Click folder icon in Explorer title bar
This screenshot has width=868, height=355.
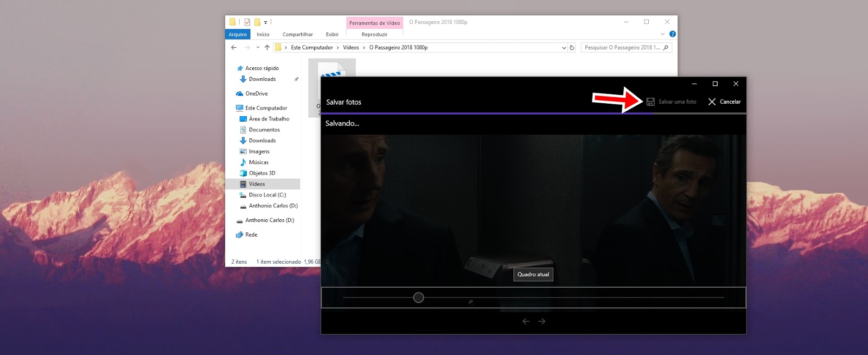232,22
